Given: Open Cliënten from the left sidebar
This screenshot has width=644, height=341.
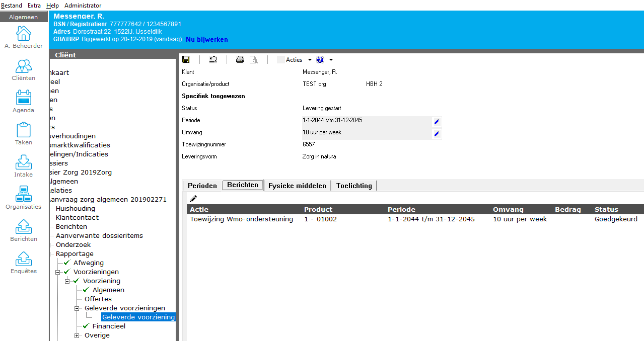Looking at the screenshot, I should click(x=24, y=70).
